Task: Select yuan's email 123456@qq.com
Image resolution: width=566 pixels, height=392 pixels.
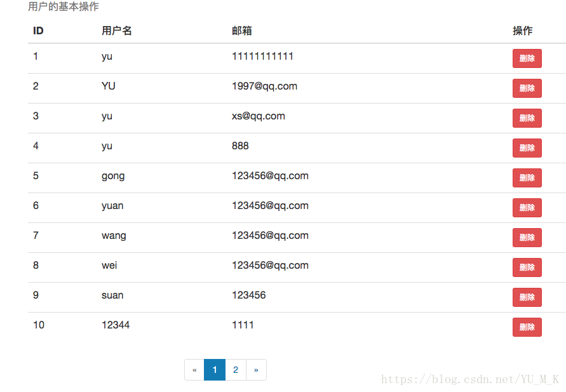Action: point(271,206)
